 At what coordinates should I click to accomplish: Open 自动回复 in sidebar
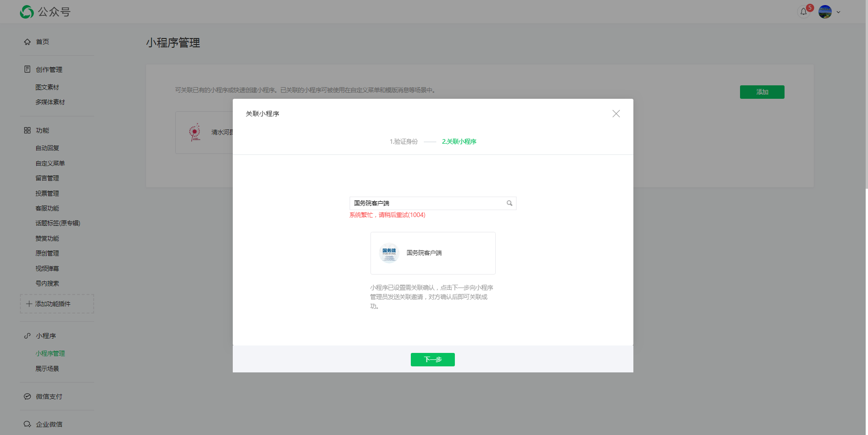click(47, 148)
